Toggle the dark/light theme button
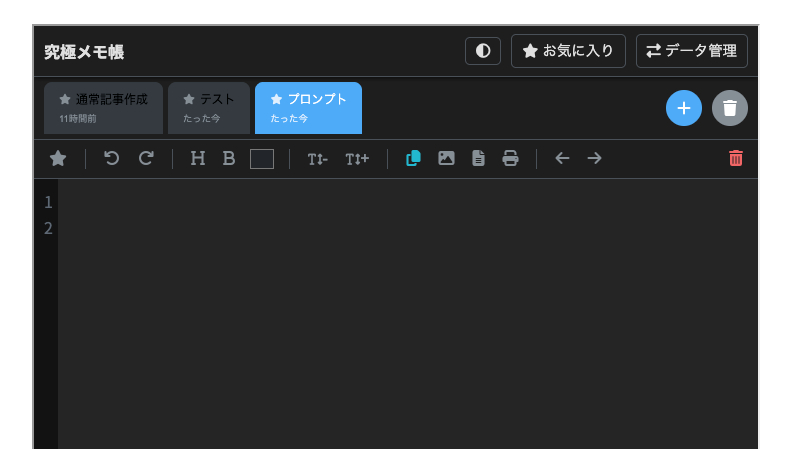 coord(482,51)
